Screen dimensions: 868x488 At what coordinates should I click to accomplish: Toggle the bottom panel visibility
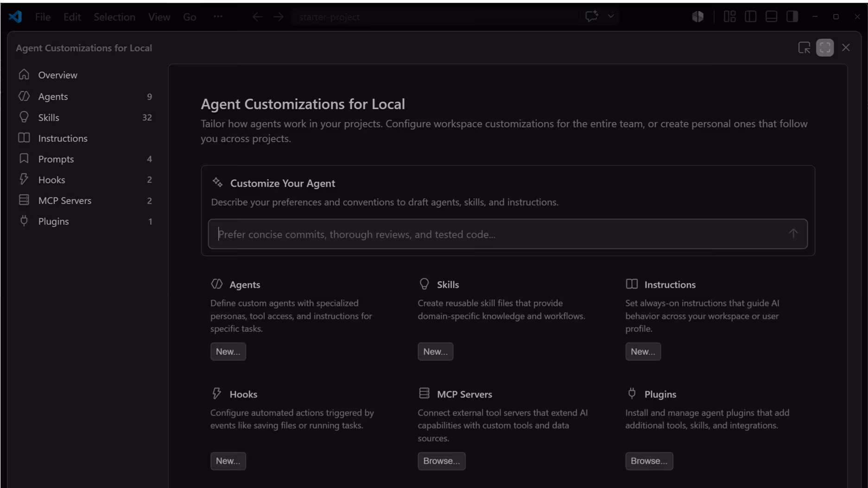click(772, 17)
